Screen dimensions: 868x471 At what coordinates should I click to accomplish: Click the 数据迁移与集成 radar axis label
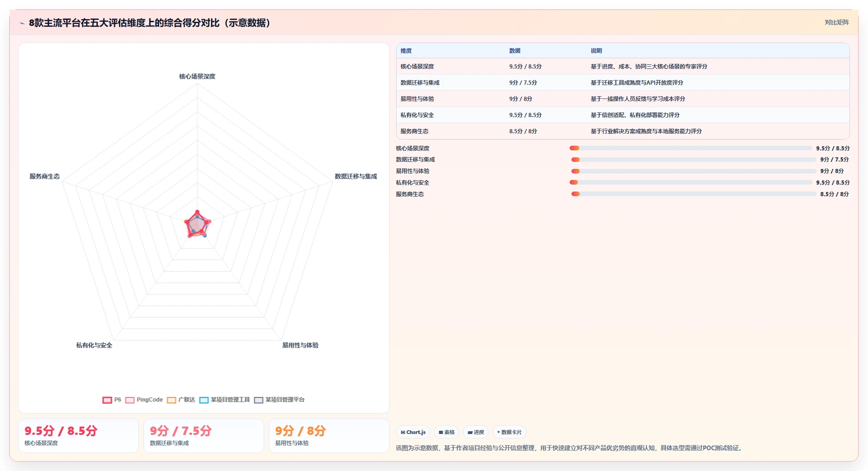(x=356, y=176)
